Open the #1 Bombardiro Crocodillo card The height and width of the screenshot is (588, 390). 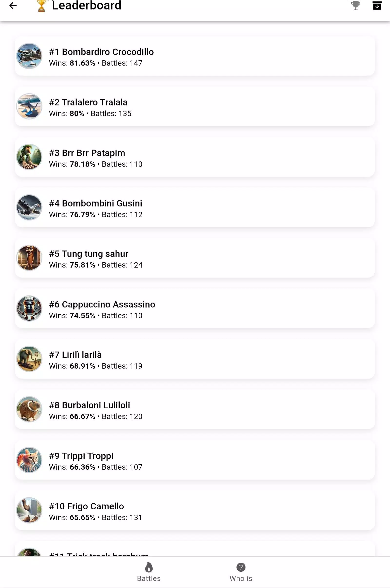[195, 56]
